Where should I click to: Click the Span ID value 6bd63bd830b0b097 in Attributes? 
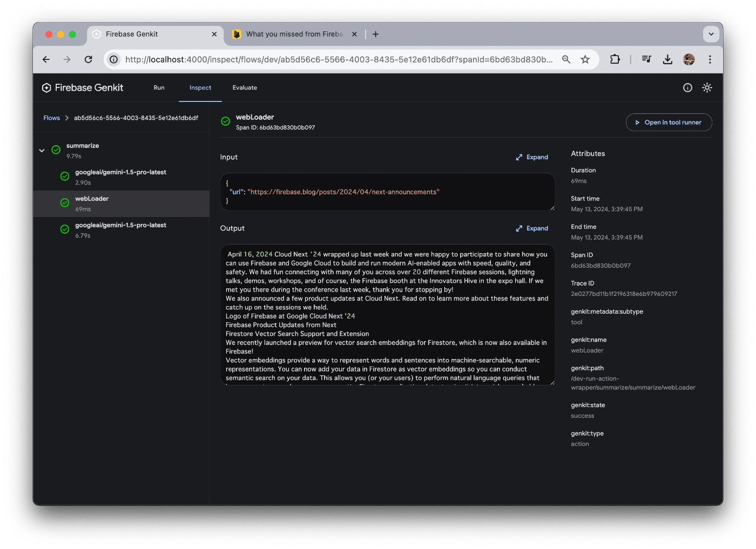(600, 266)
